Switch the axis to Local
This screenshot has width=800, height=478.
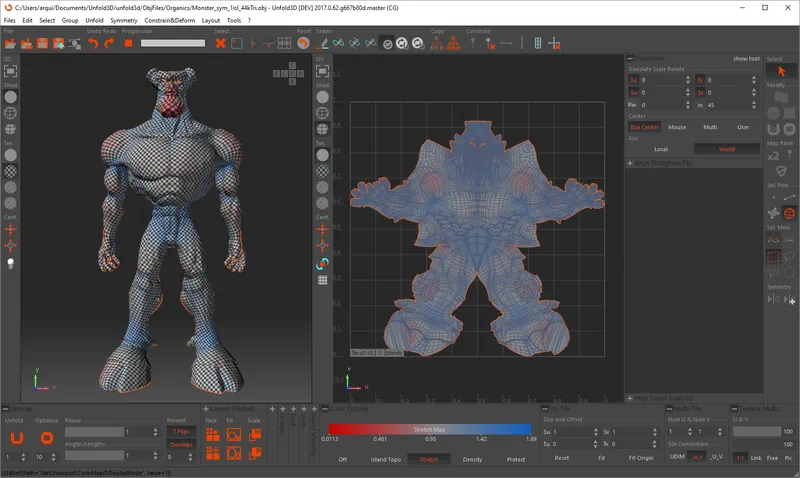point(661,149)
